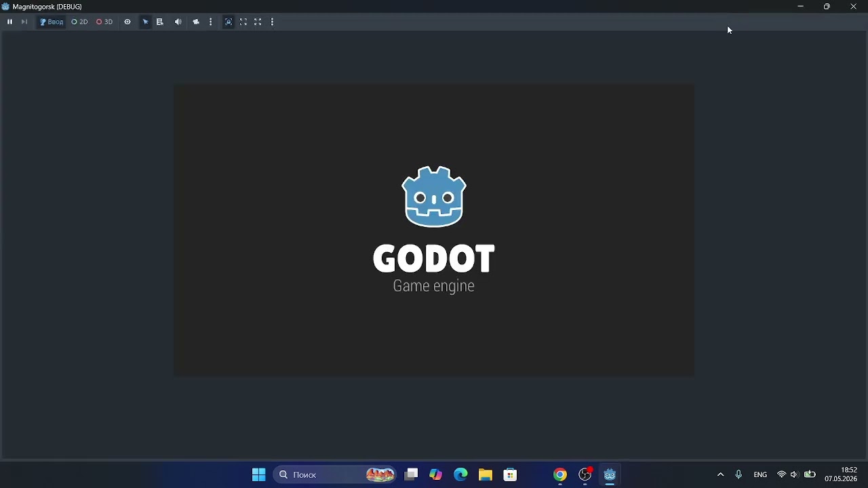Viewport: 868px width, 488px height.
Task: Click the microphone tray icon
Action: [x=738, y=474]
